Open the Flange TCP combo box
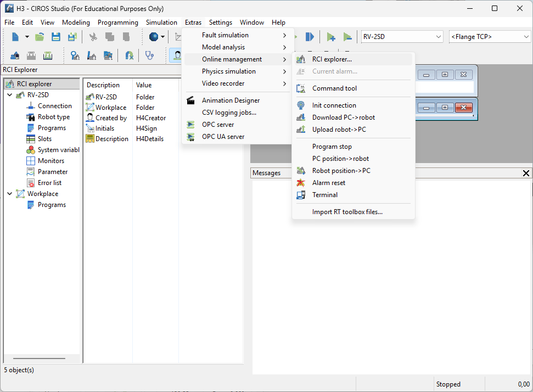Viewport: 533px width, 392px height. [490, 37]
